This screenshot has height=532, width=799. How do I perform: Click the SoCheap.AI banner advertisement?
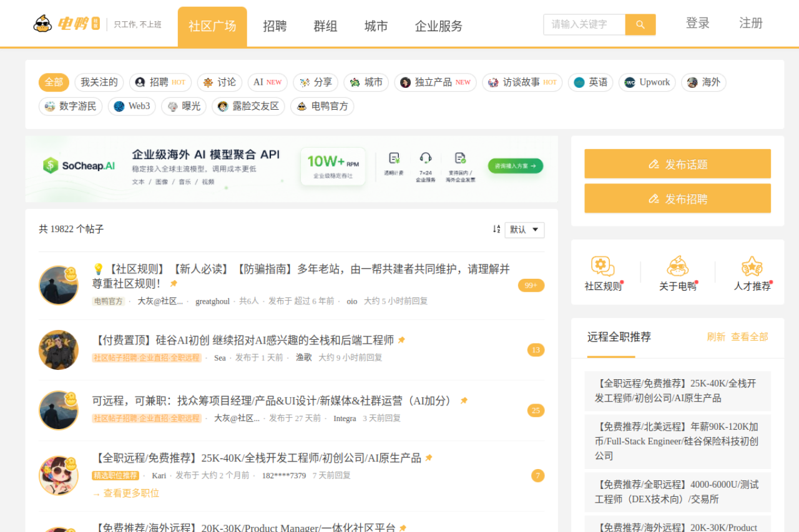click(x=292, y=169)
